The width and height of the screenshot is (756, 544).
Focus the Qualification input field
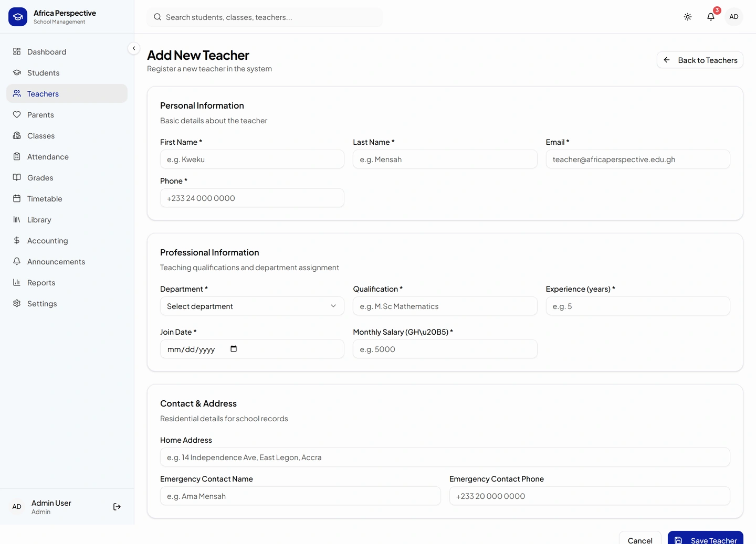(x=445, y=306)
